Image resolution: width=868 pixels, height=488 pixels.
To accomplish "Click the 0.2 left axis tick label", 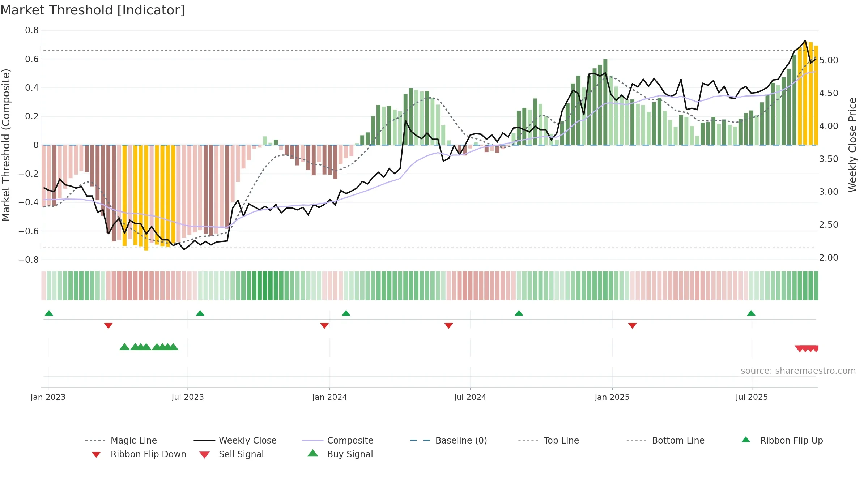I will [32, 116].
